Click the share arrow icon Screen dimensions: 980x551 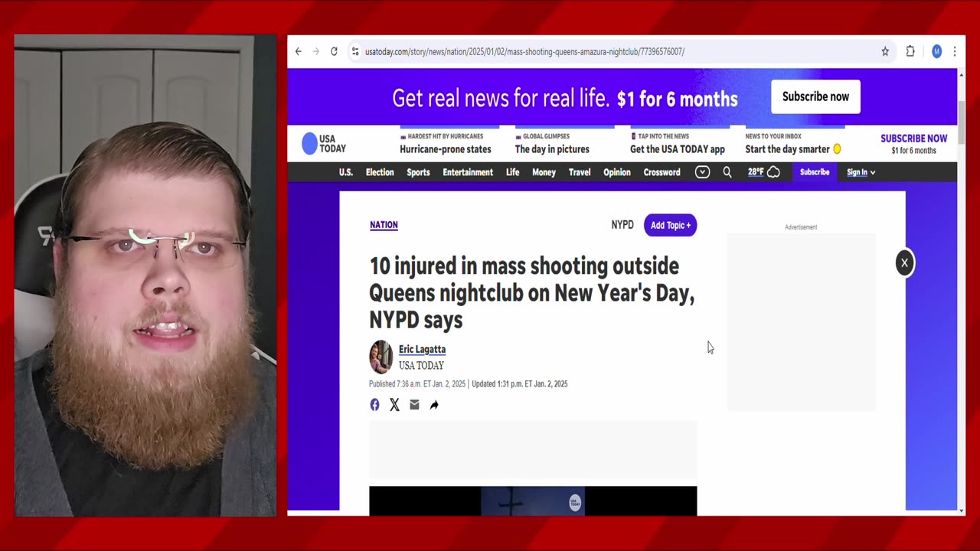(x=434, y=405)
